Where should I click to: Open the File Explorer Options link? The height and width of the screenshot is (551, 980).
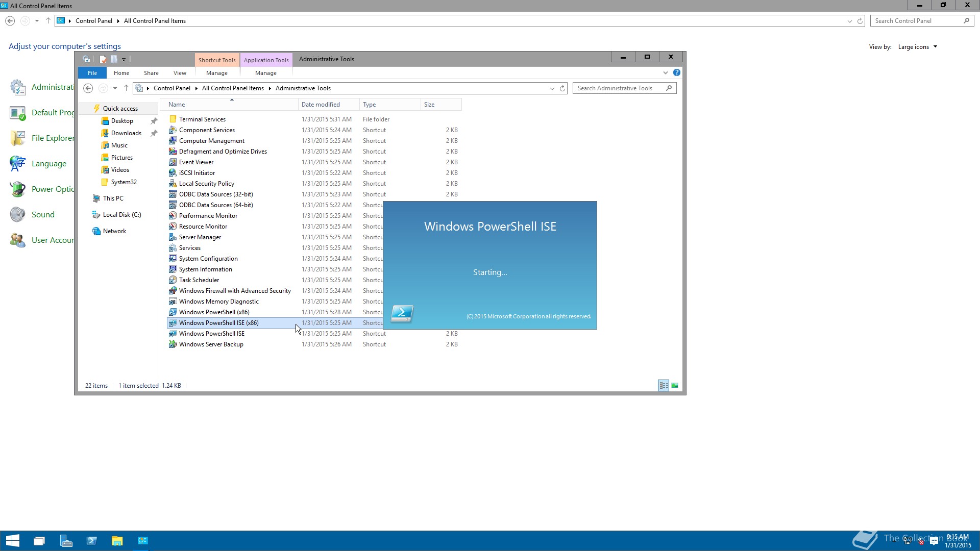pos(53,138)
